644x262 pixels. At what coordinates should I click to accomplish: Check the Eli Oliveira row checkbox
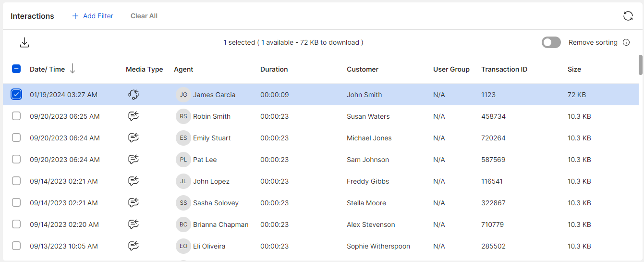16,246
